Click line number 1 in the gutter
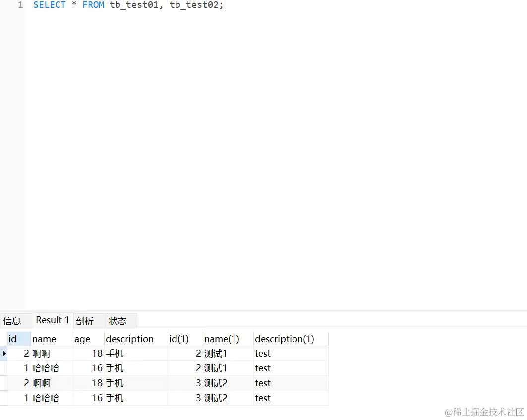 click(x=20, y=5)
